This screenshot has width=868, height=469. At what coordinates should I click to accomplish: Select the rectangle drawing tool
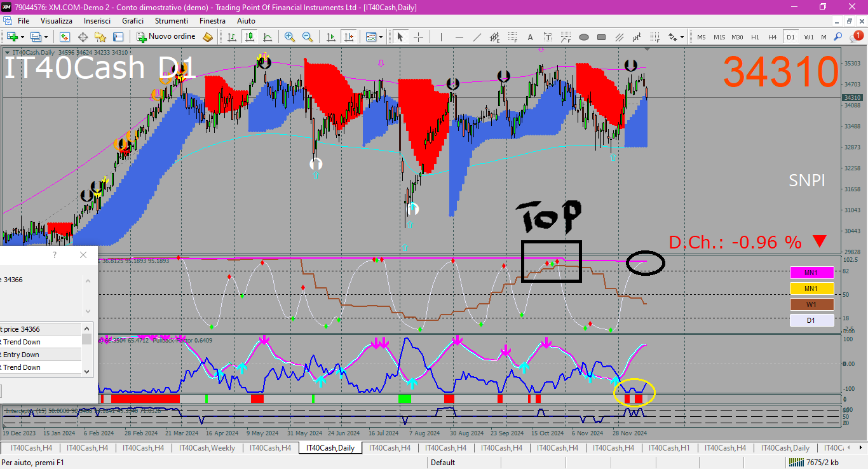[x=602, y=37]
